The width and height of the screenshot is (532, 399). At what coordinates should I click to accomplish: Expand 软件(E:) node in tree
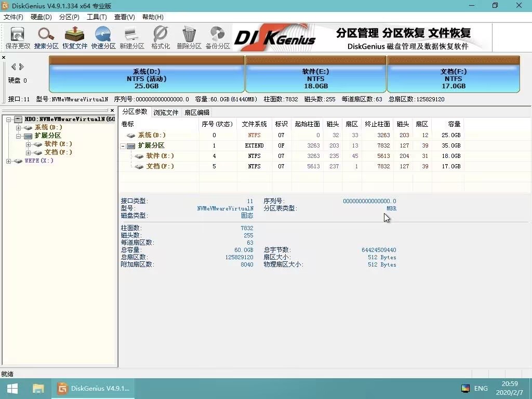(29, 144)
